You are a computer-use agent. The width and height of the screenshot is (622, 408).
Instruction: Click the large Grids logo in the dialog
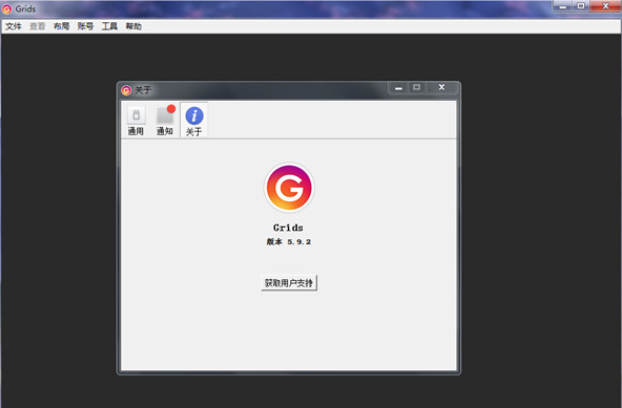289,188
